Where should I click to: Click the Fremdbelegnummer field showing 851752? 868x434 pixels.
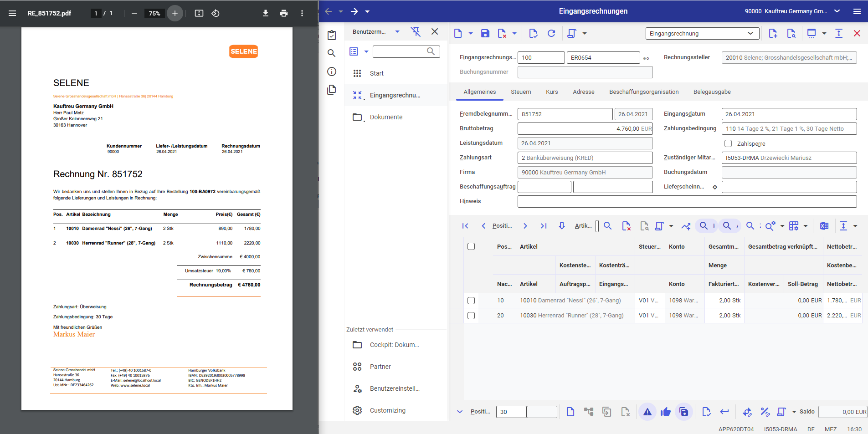[565, 114]
